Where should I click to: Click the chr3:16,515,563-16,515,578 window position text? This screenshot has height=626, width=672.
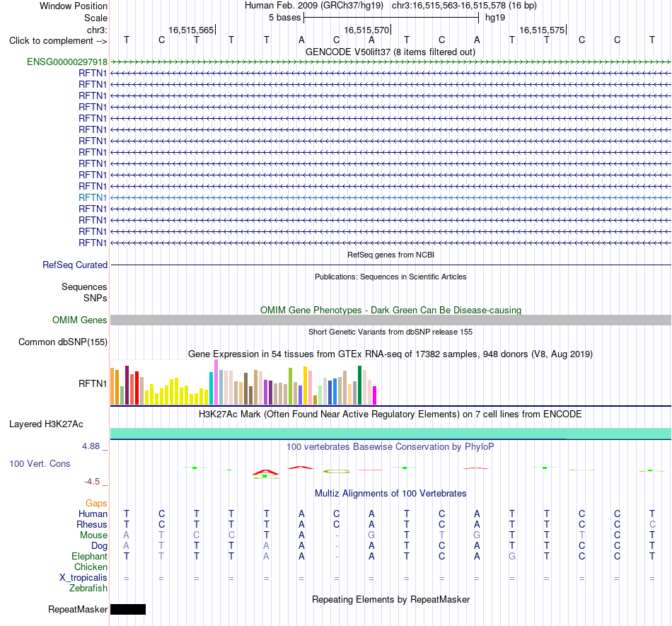[464, 6]
